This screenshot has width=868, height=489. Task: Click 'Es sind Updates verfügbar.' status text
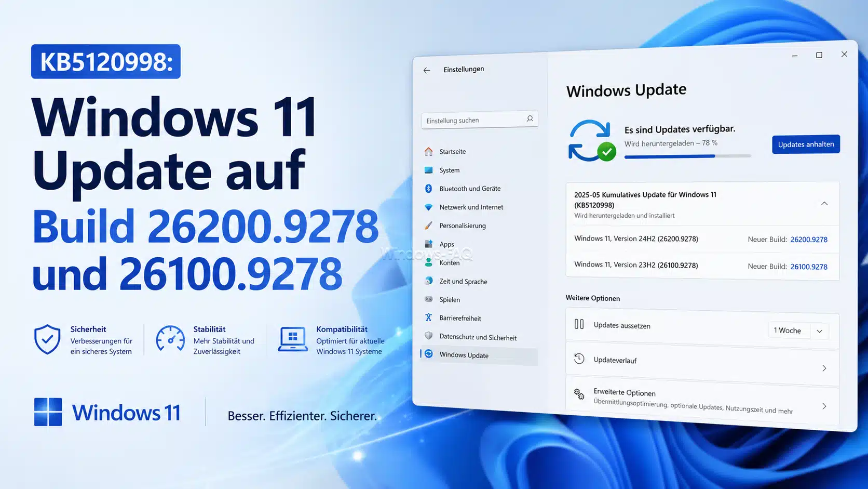[x=680, y=129]
